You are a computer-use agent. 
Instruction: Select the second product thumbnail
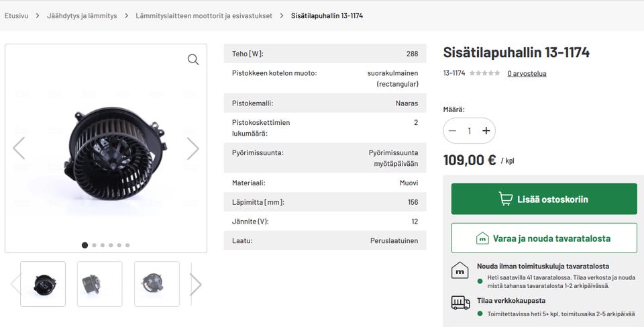click(x=100, y=284)
